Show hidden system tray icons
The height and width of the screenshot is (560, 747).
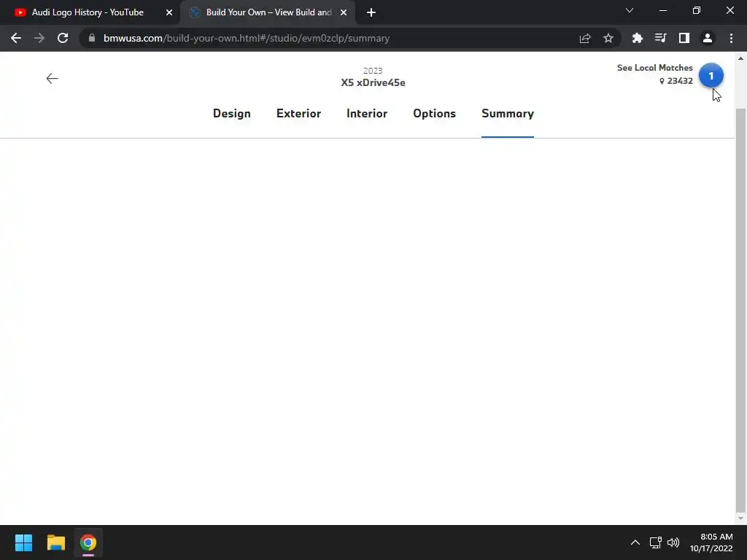[x=635, y=542]
